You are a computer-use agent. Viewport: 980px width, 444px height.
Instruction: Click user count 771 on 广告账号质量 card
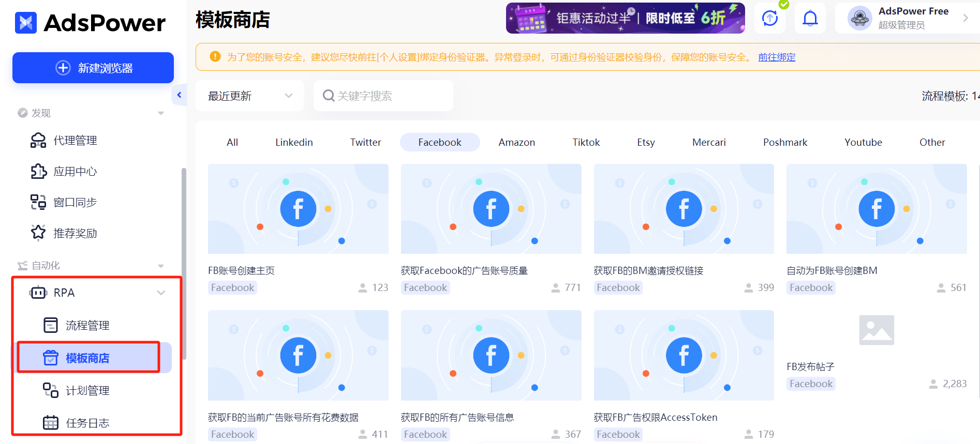[x=566, y=287]
